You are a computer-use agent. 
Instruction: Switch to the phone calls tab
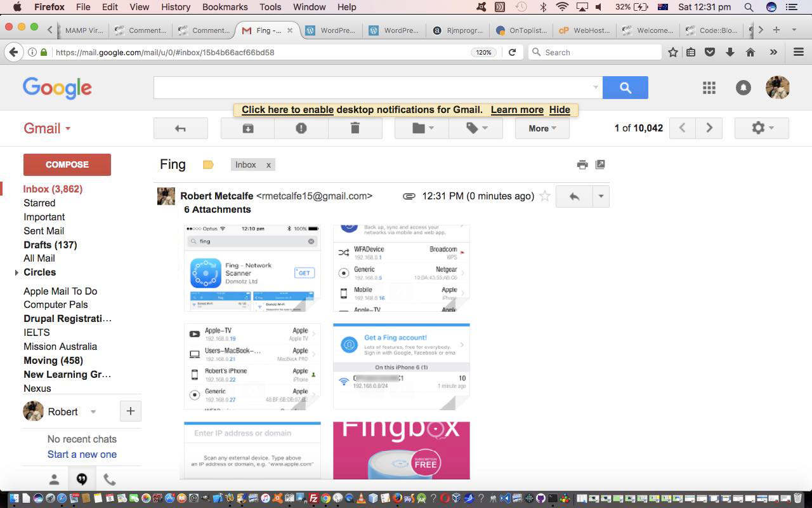click(x=109, y=479)
